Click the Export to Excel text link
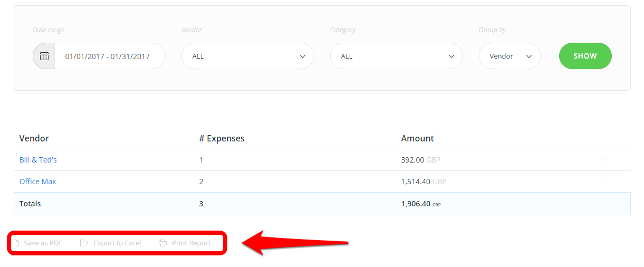Viewport: 644px width, 267px height. click(117, 243)
